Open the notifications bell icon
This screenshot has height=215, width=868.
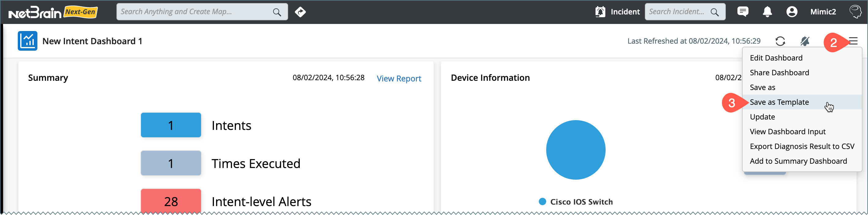tap(767, 12)
